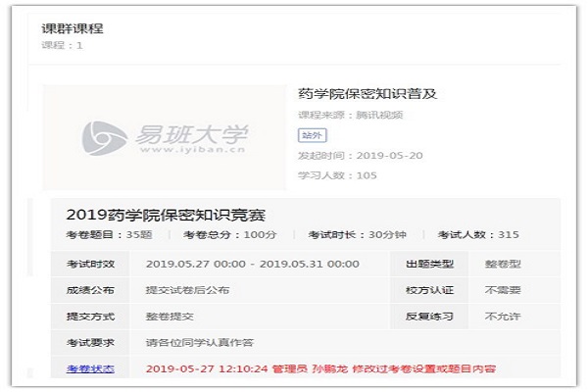This screenshot has height=392, width=588.
Task: Click the red 管理员 modification notice text
Action: pyautogui.click(x=320, y=369)
